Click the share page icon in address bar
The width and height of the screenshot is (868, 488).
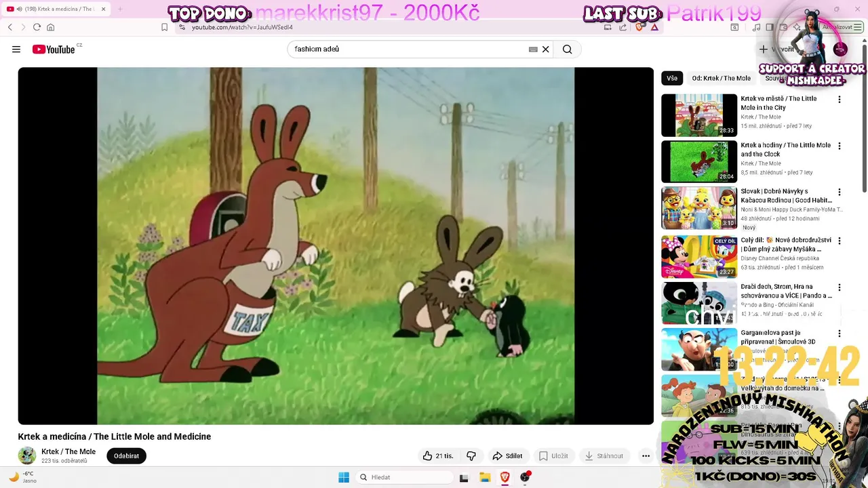pyautogui.click(x=623, y=27)
